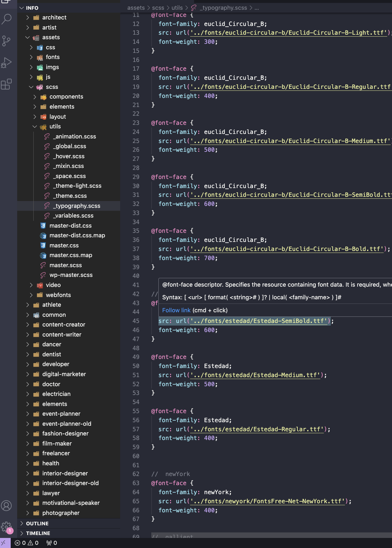Open _mixin.scss file
This screenshot has height=548, width=392.
coord(68,166)
